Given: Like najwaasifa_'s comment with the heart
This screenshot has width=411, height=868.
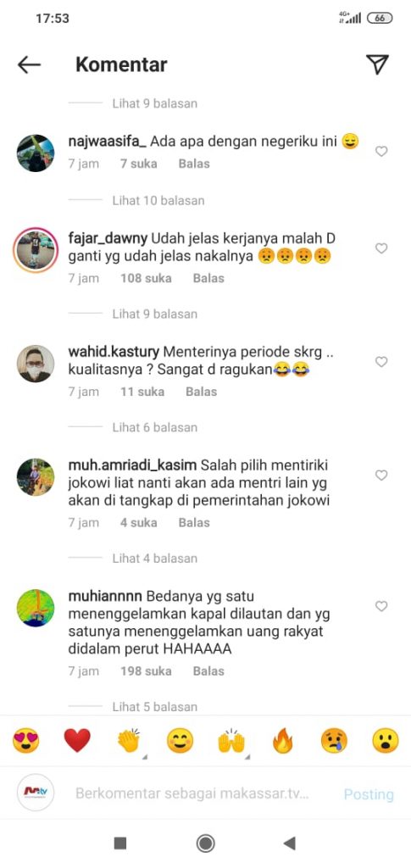Looking at the screenshot, I should click(381, 151).
